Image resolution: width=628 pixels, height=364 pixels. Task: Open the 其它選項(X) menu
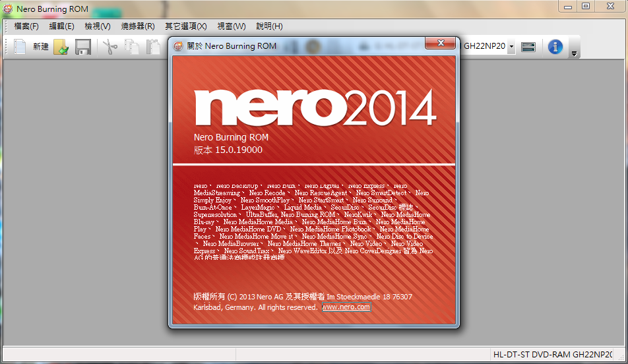click(186, 26)
